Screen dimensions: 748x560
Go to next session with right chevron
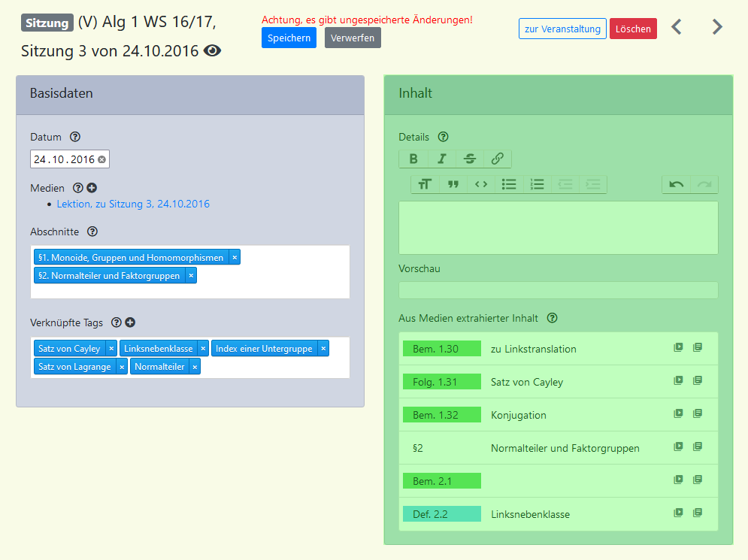[x=717, y=27]
